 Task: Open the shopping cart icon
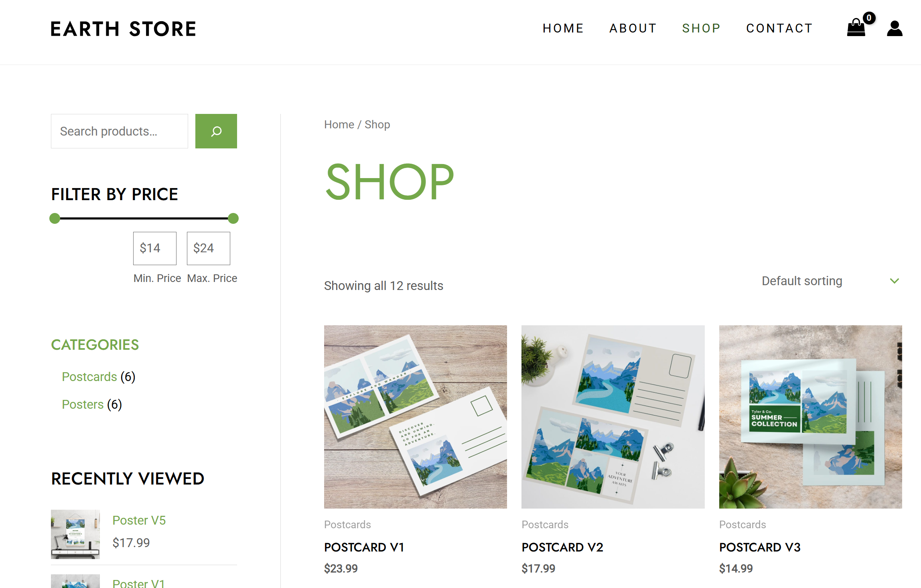tap(856, 28)
